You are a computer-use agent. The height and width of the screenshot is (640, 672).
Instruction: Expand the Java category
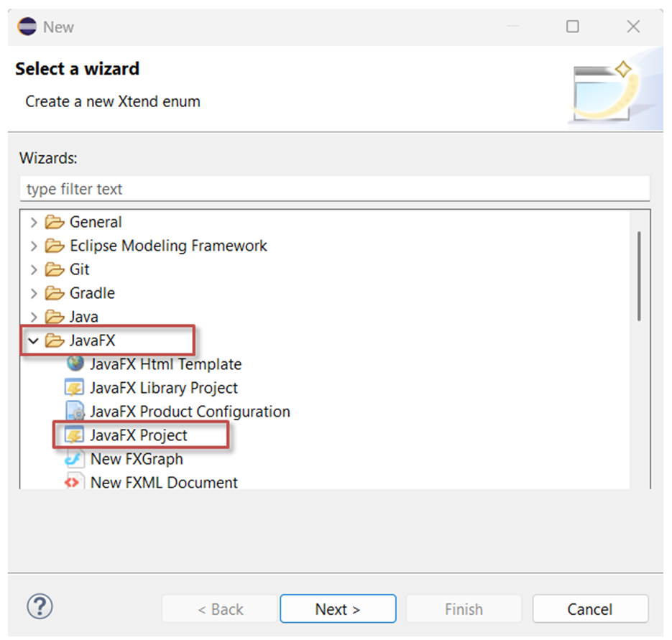[x=33, y=317]
